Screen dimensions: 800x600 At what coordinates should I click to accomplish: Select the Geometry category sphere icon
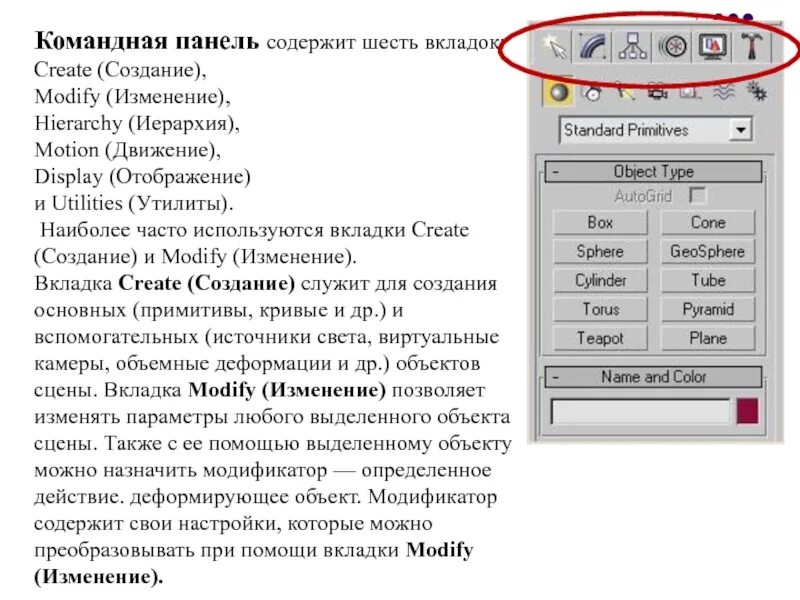pyautogui.click(x=558, y=92)
